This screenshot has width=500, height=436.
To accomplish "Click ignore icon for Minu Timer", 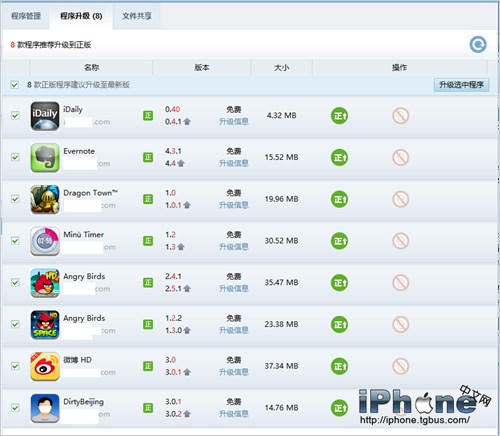I will coord(400,241).
